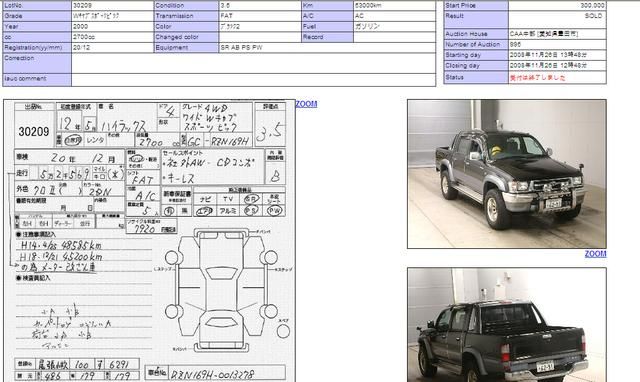The height and width of the screenshot is (382, 640).
Task: Select the Start Price value 300,000
Action: 592,6
